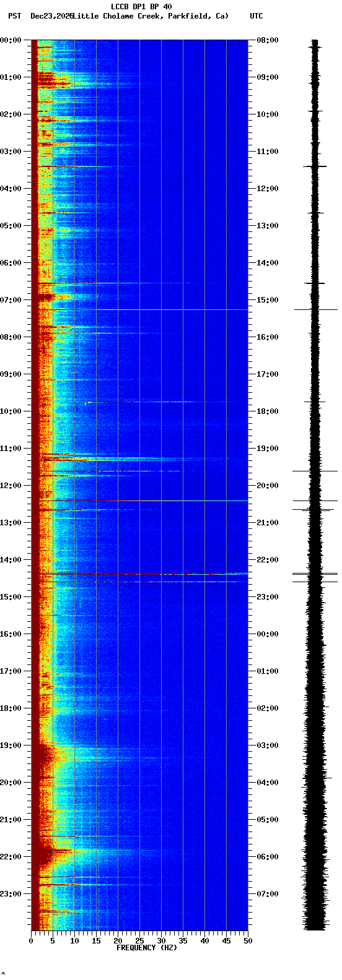The image size is (342, 980).
Task: Click the full-width spectrogram line just after 07:00 PST
Action: coord(139,309)
